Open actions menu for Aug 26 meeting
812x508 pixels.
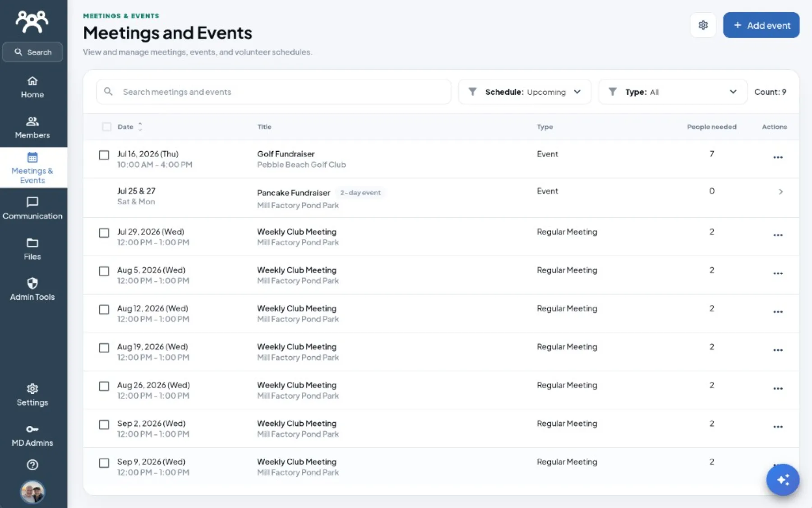point(778,389)
